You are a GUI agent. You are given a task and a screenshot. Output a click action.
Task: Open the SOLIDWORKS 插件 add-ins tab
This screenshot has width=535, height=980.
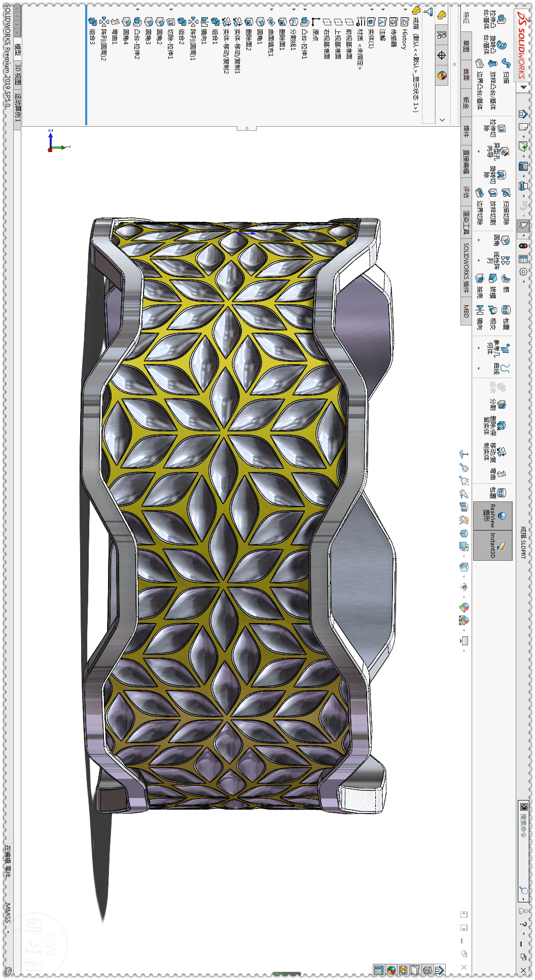point(466,268)
